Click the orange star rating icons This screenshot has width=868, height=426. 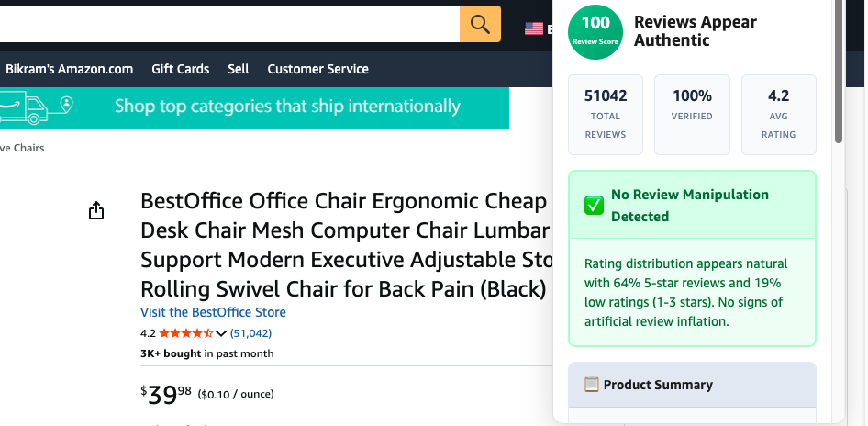tap(186, 333)
